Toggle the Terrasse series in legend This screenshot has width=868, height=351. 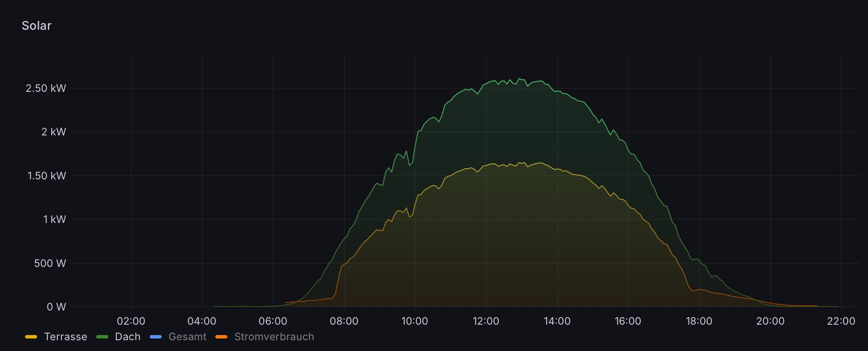(x=66, y=337)
